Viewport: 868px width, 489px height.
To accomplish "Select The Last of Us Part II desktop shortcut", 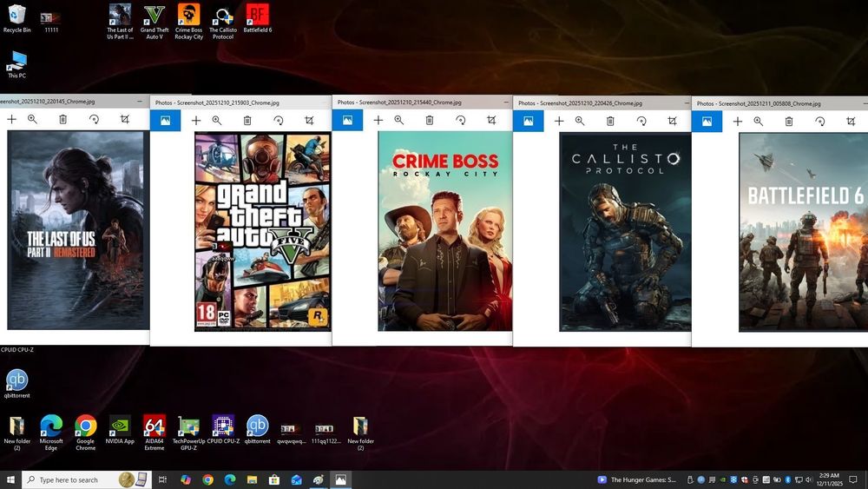I will click(120, 22).
